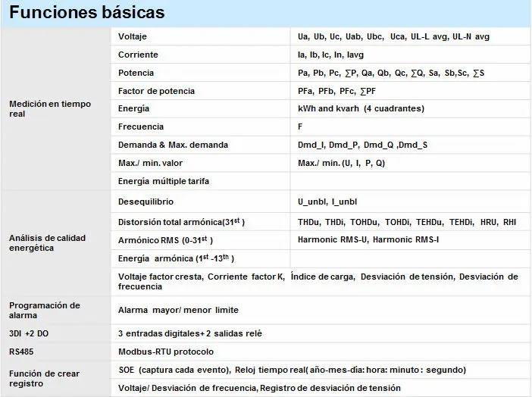Select the 'U_unbl, I_unbl' values
532x397 pixels.
coord(327,202)
